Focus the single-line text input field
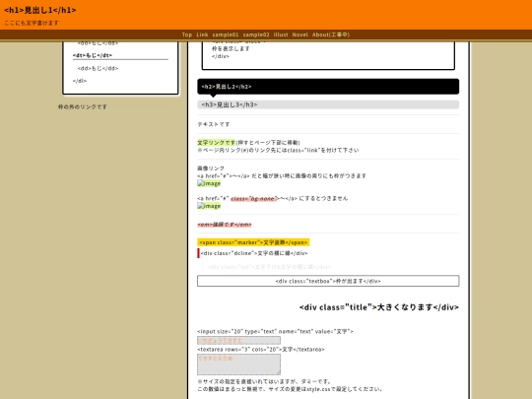The height and width of the screenshot is (399, 532). (x=238, y=340)
